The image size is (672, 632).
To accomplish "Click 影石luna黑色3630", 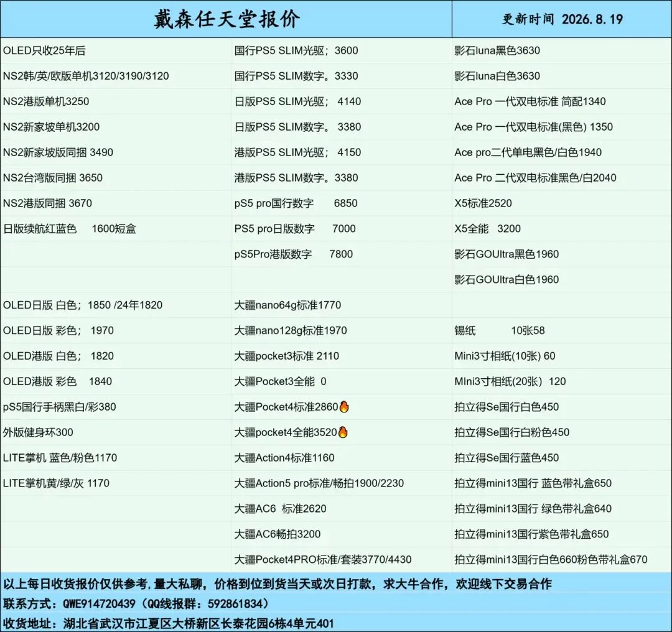I will [497, 50].
